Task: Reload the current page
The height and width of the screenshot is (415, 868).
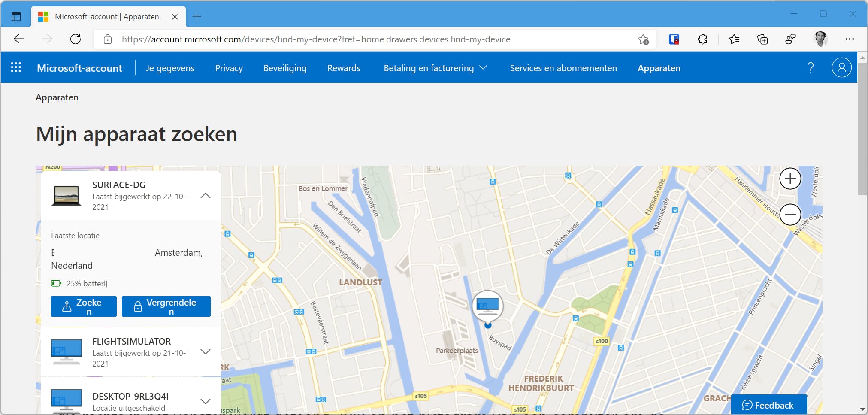Action: 76,39
